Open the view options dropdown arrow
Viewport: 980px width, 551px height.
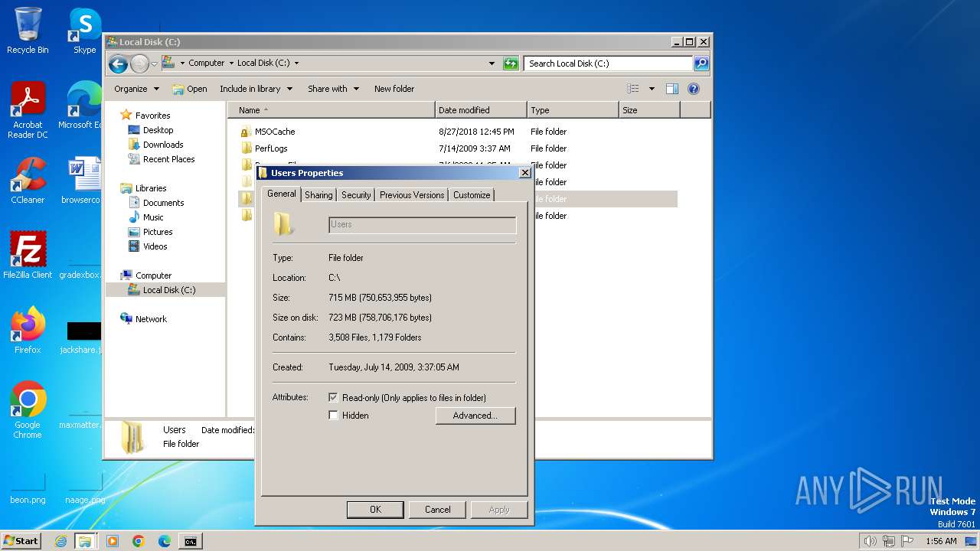(x=652, y=89)
